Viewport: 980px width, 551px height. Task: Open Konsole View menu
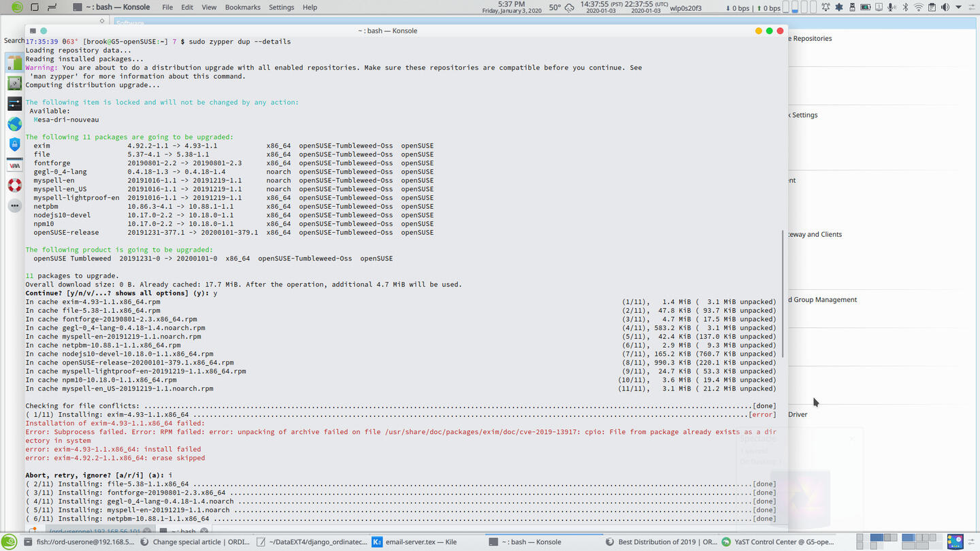209,7
